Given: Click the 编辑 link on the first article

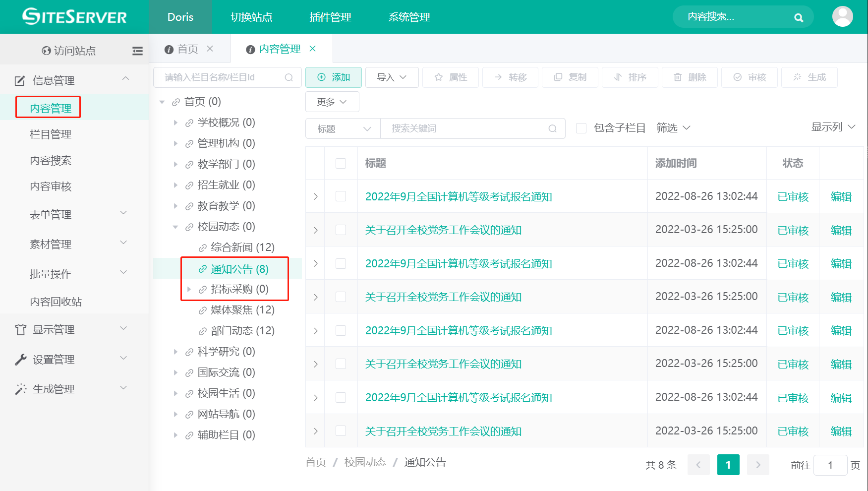Looking at the screenshot, I should point(841,196).
